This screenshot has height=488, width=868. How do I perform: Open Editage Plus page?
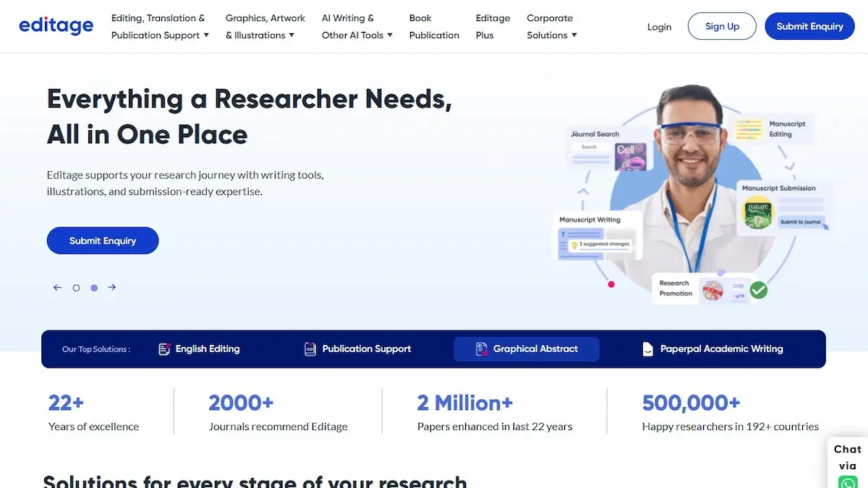[493, 27]
